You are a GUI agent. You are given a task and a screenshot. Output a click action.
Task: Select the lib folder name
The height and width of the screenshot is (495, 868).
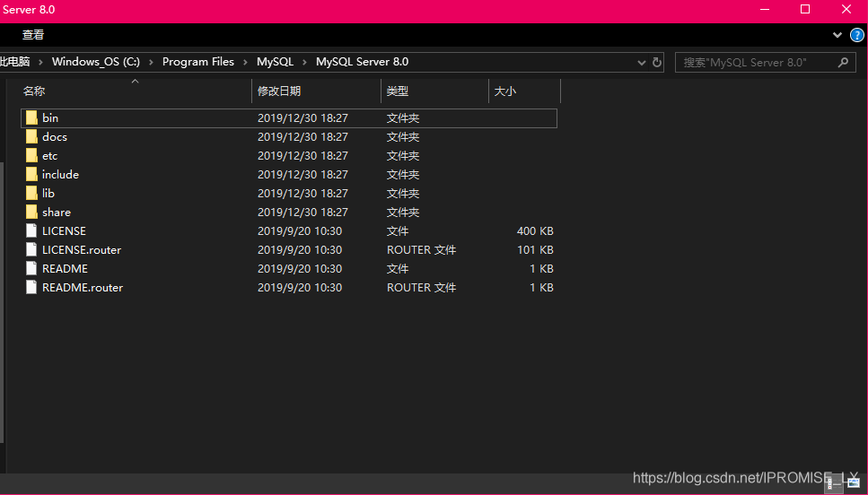coord(48,193)
